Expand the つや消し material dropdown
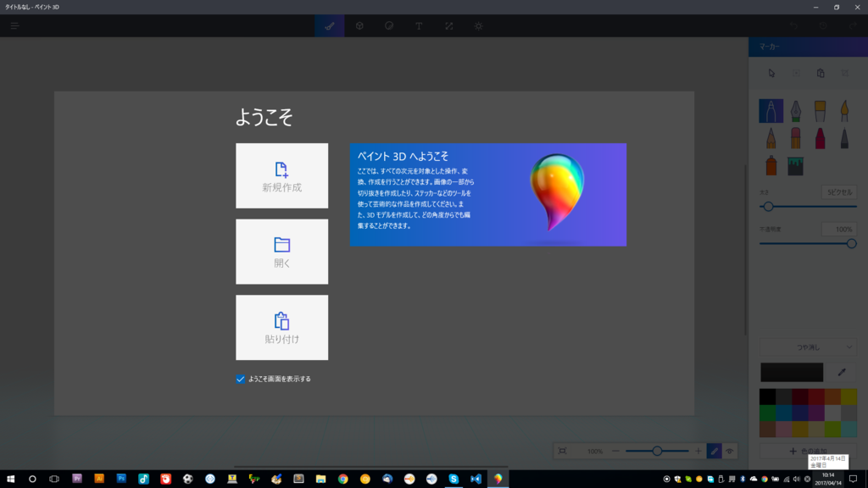 808,347
